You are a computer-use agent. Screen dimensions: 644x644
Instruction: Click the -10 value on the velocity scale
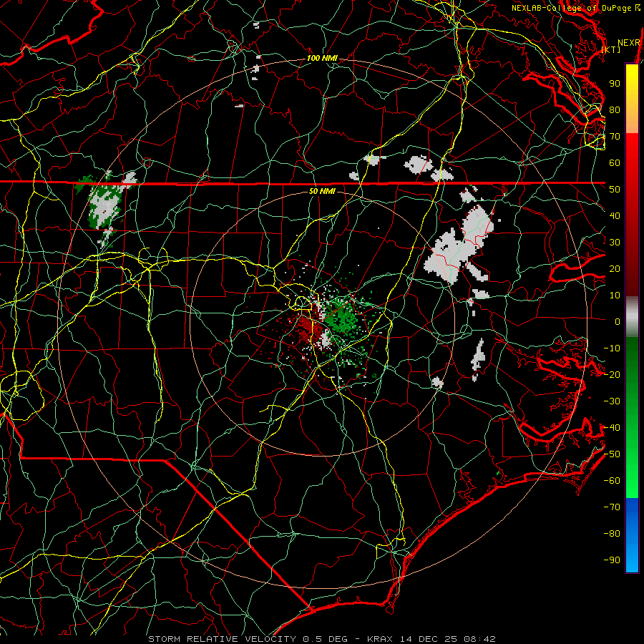[612, 348]
